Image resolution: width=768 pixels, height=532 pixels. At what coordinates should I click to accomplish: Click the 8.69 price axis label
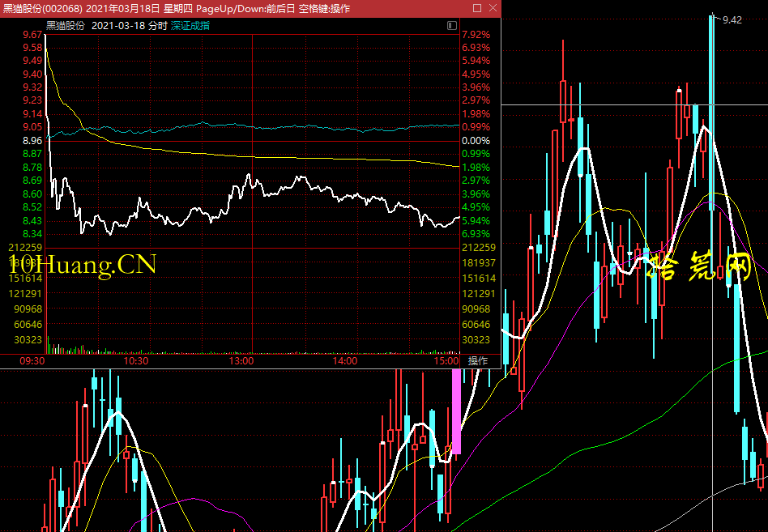[32, 181]
